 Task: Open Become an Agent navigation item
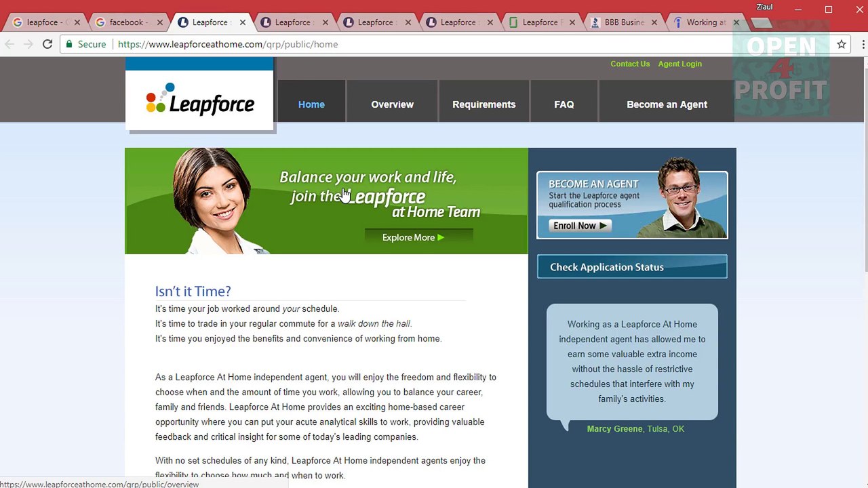(x=667, y=104)
